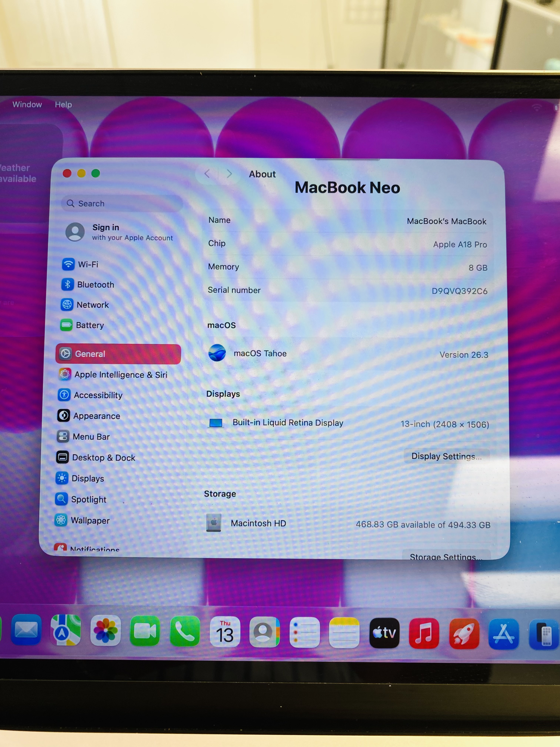Screen dimensions: 560x747
Task: Launch Mail from the Dock
Action: pyautogui.click(x=26, y=630)
